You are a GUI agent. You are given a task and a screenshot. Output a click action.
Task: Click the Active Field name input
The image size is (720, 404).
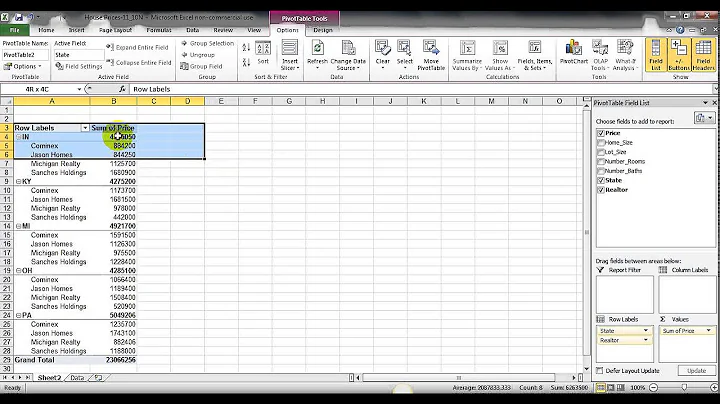[79, 55]
